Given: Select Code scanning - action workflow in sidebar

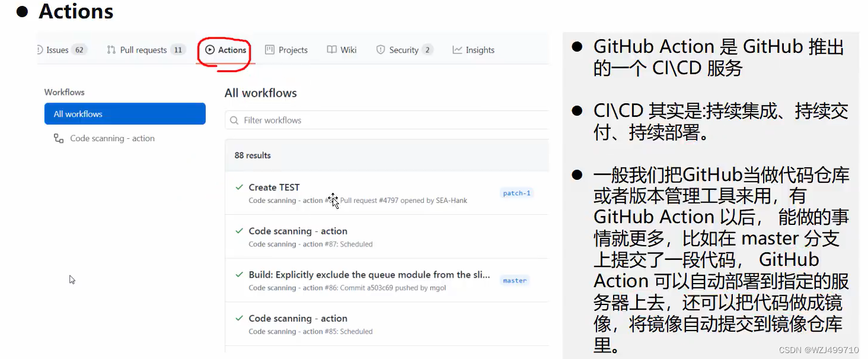Looking at the screenshot, I should (112, 138).
